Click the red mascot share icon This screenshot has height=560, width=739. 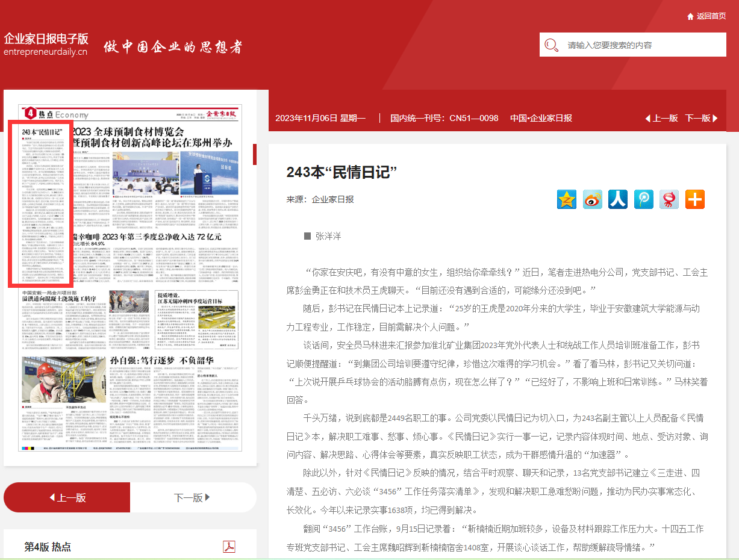669,199
